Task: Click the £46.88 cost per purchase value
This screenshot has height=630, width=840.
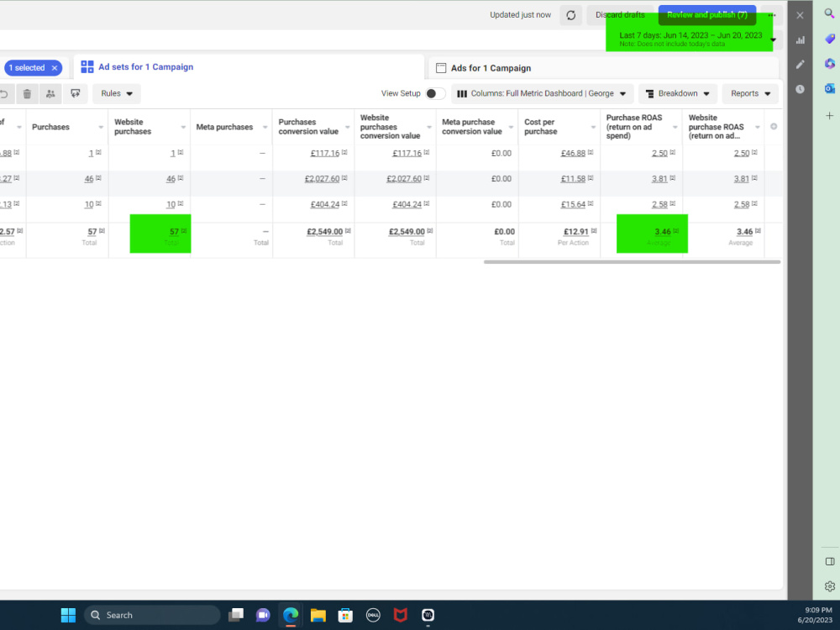Action: (573, 153)
